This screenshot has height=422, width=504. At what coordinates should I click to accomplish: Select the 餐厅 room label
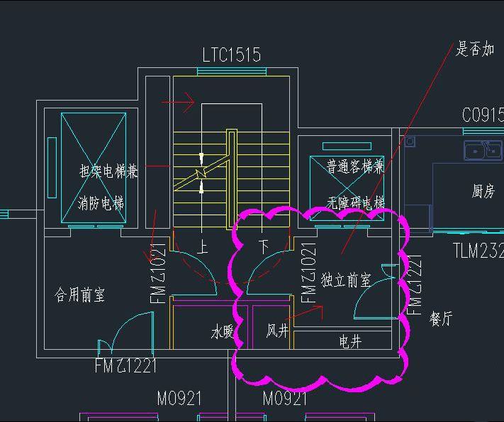440,319
